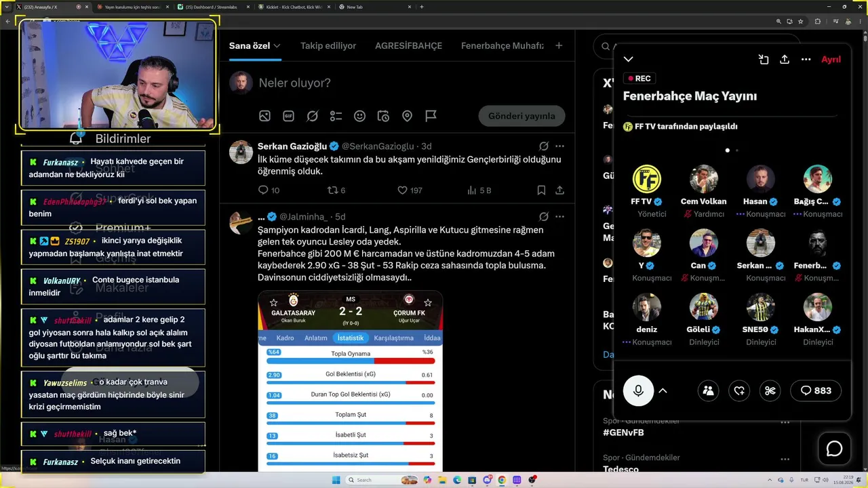Open the floating messages chat bubble
This screenshot has width=868, height=488.
tap(834, 449)
